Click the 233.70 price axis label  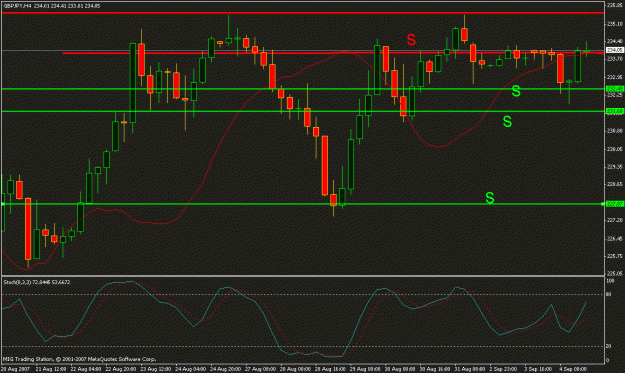tap(614, 59)
